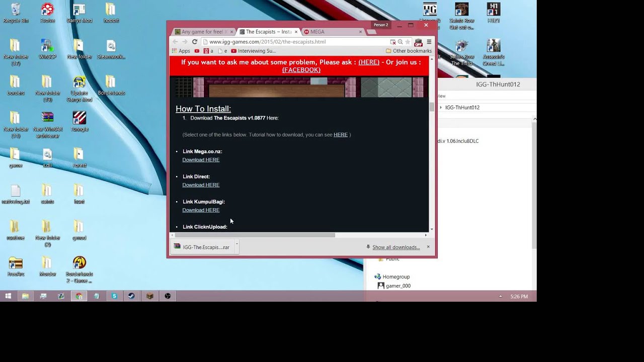Switch to the MEGA tab
Screen dimensions: 644x362
[333, 32]
